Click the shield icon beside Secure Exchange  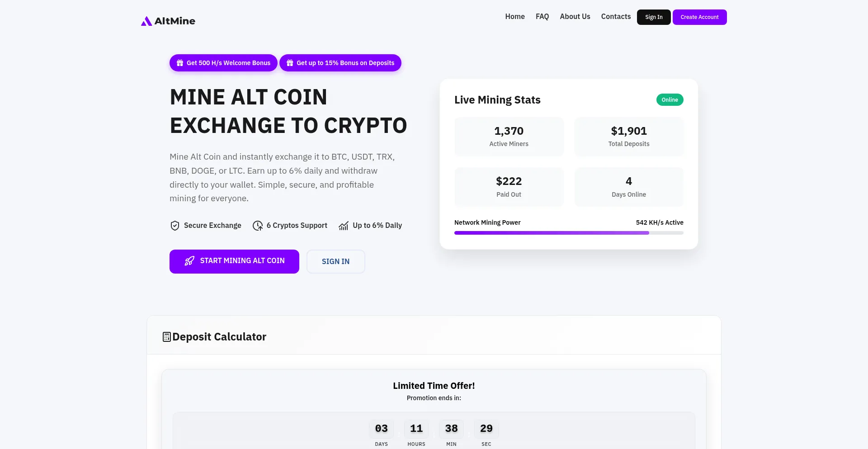[175, 226]
